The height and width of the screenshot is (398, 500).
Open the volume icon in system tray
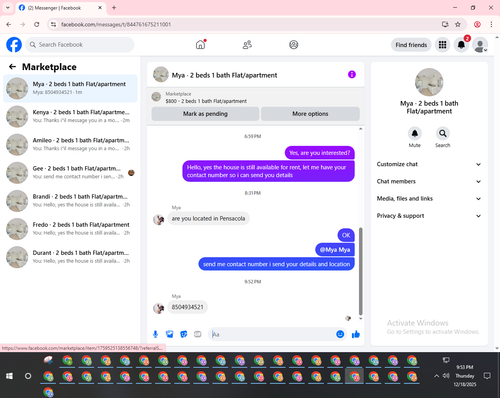point(446,376)
